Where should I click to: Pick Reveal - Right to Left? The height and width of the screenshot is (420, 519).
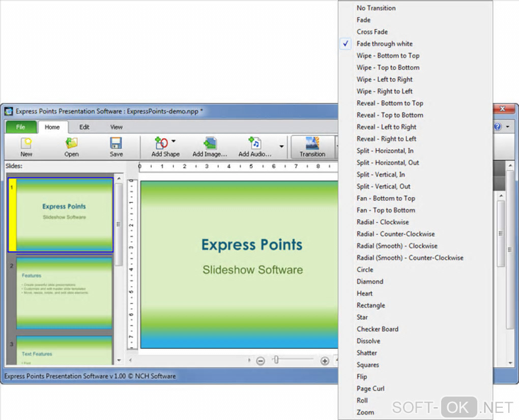415,139
